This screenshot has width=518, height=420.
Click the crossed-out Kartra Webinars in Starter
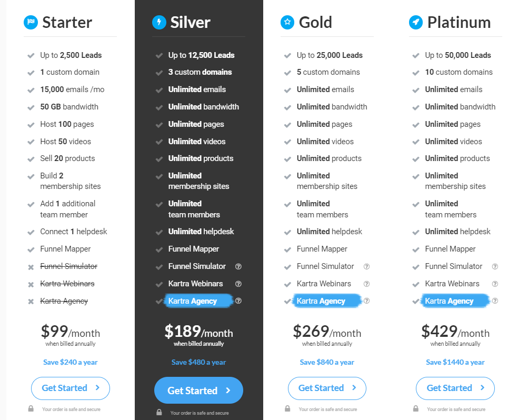[x=67, y=284]
